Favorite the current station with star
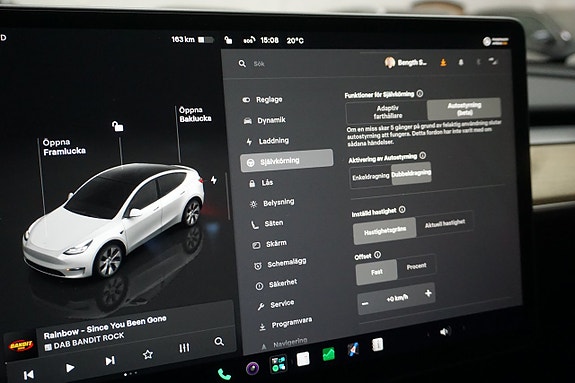This screenshot has height=383, width=575. pos(148,355)
